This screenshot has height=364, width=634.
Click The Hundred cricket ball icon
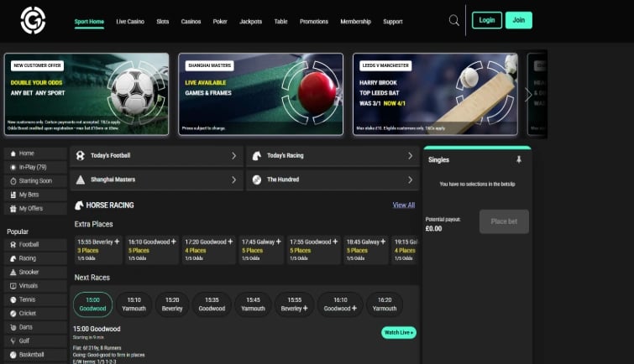click(x=257, y=179)
